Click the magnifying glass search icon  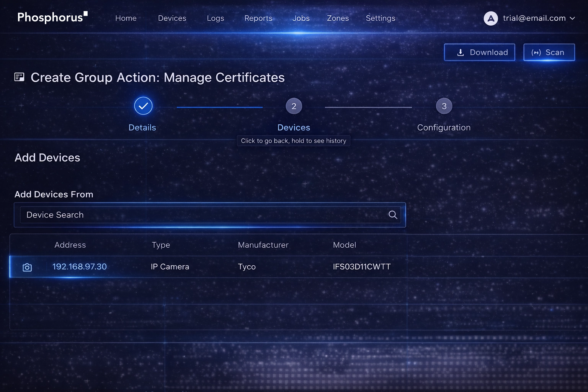pos(392,215)
